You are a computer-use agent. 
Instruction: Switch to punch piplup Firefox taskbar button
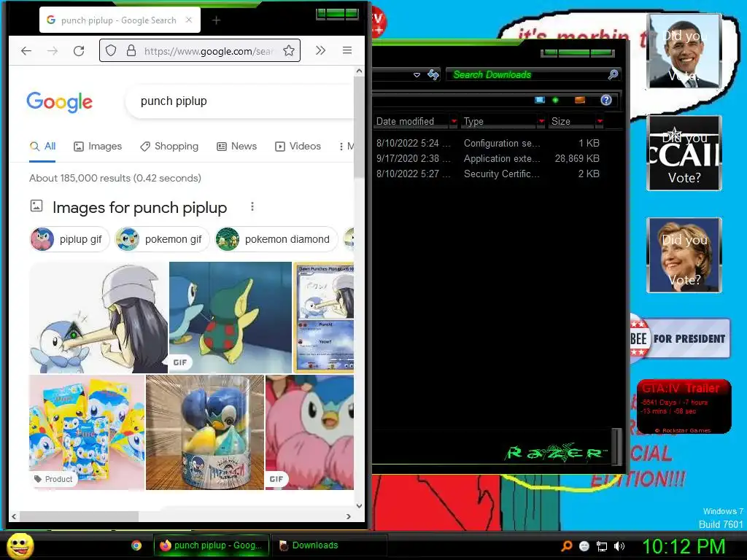pyautogui.click(x=212, y=545)
